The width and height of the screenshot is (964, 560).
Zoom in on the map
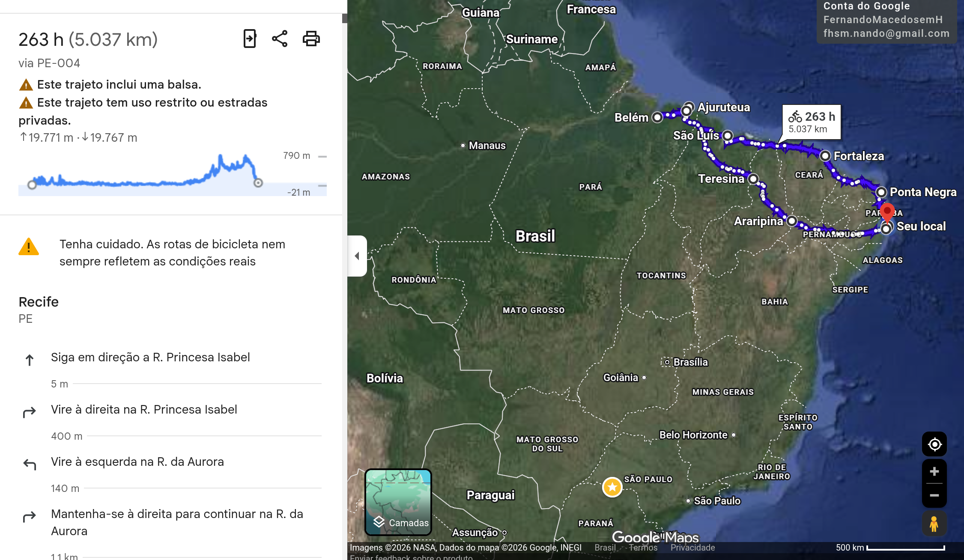934,472
